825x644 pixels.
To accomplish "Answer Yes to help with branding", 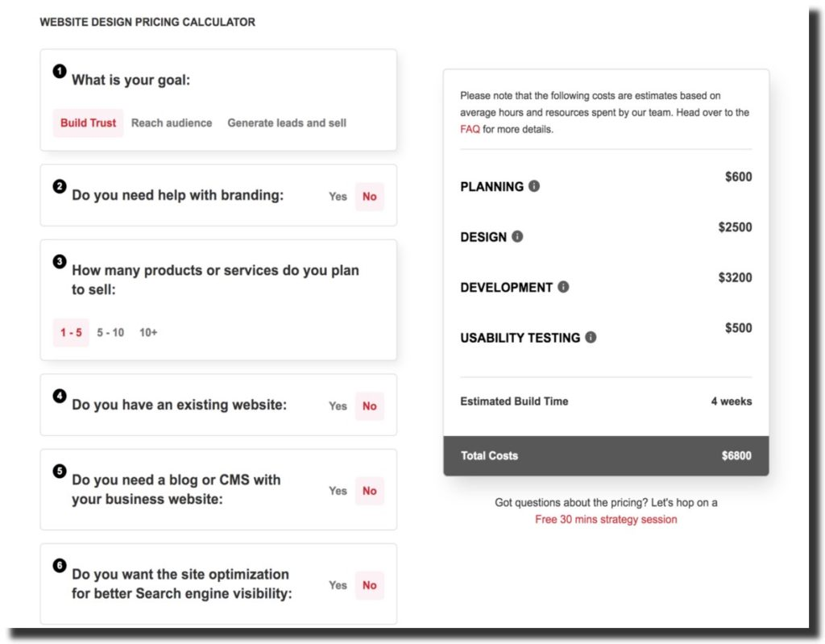I will pyautogui.click(x=338, y=197).
